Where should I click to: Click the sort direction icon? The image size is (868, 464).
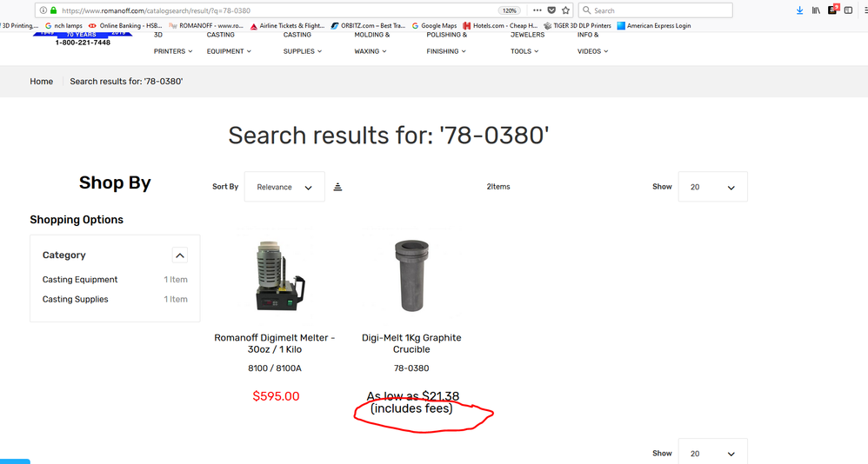[x=337, y=187]
